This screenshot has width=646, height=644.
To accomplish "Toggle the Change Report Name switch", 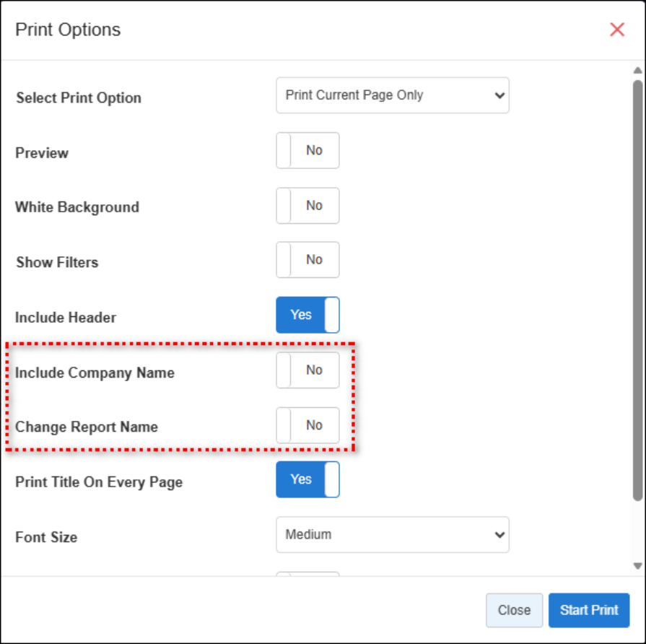I will 307,425.
